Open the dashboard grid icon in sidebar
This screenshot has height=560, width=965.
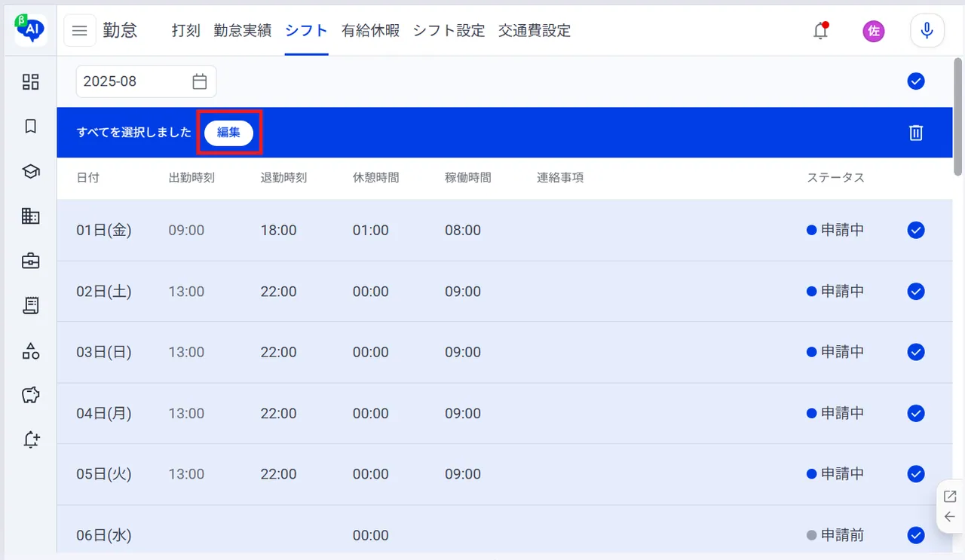click(x=30, y=82)
